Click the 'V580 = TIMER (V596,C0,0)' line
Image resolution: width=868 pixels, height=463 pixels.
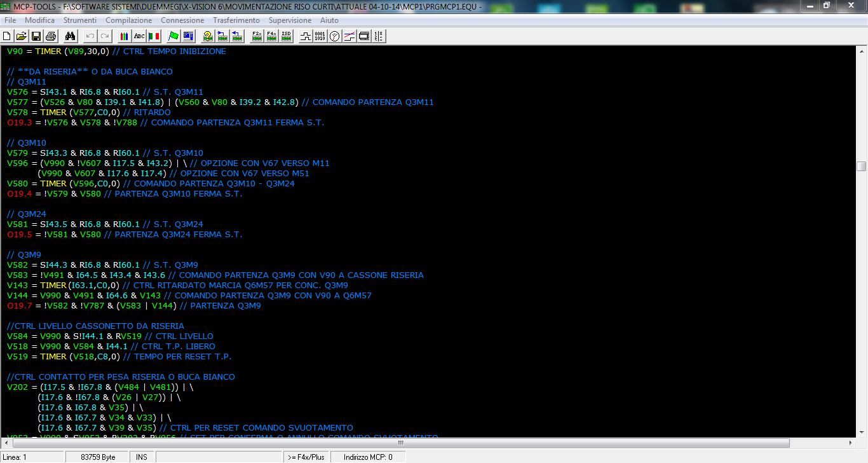pos(151,184)
